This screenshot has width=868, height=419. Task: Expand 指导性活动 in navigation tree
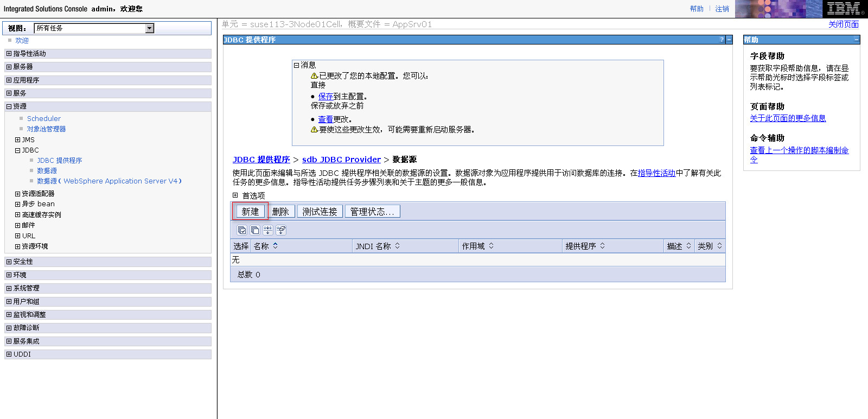pos(9,54)
